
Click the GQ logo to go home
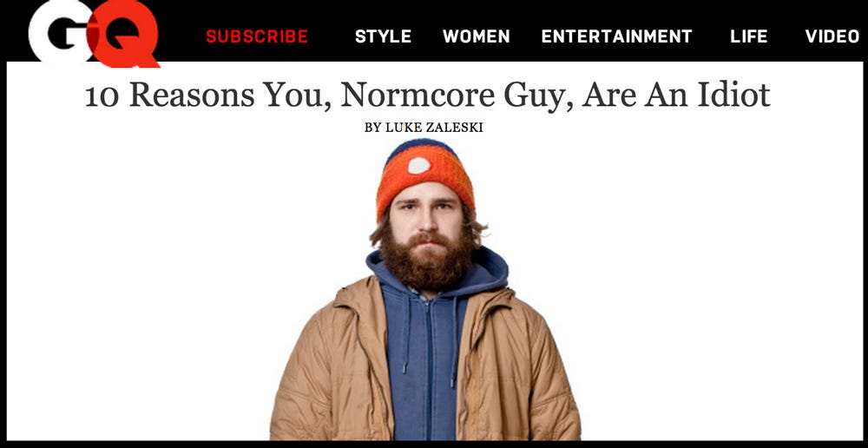pyautogui.click(x=94, y=33)
